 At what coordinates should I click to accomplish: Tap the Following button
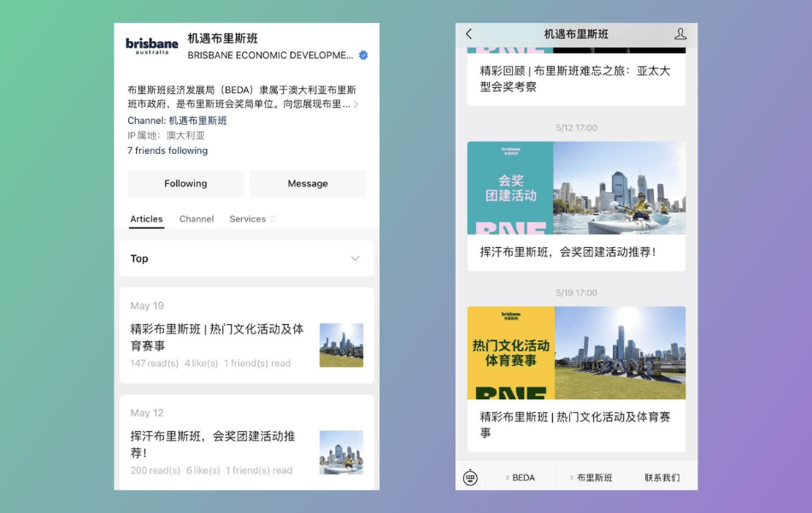(185, 184)
